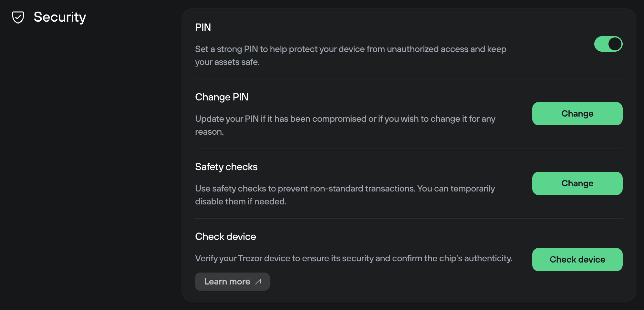Select the Security page heading
This screenshot has width=644, height=310.
pyautogui.click(x=60, y=17)
